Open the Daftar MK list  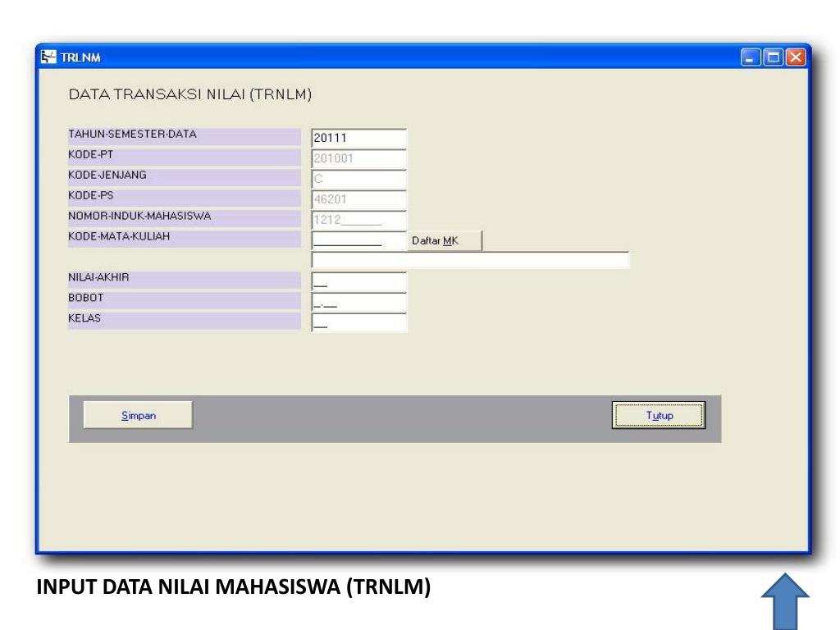[445, 240]
